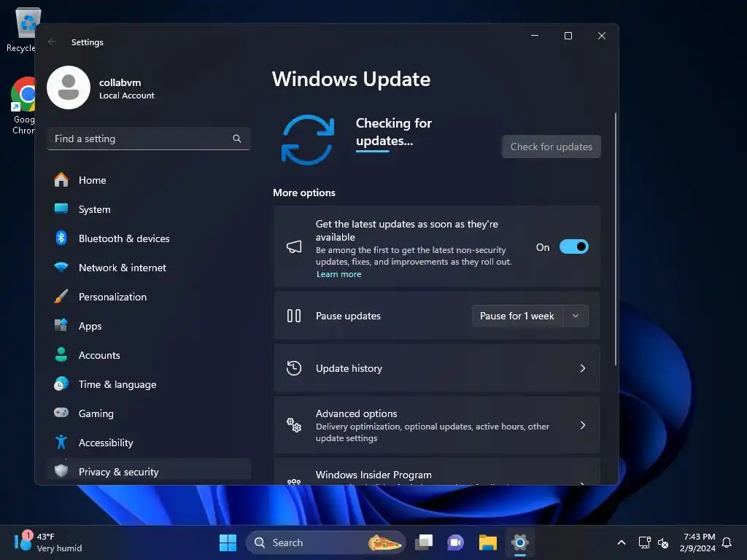The image size is (747, 560).
Task: Follow the Learn more link
Action: point(338,274)
